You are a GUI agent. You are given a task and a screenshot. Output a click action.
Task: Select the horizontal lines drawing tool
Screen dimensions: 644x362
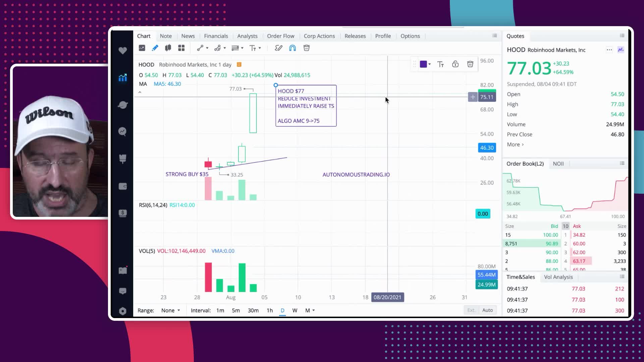point(235,48)
